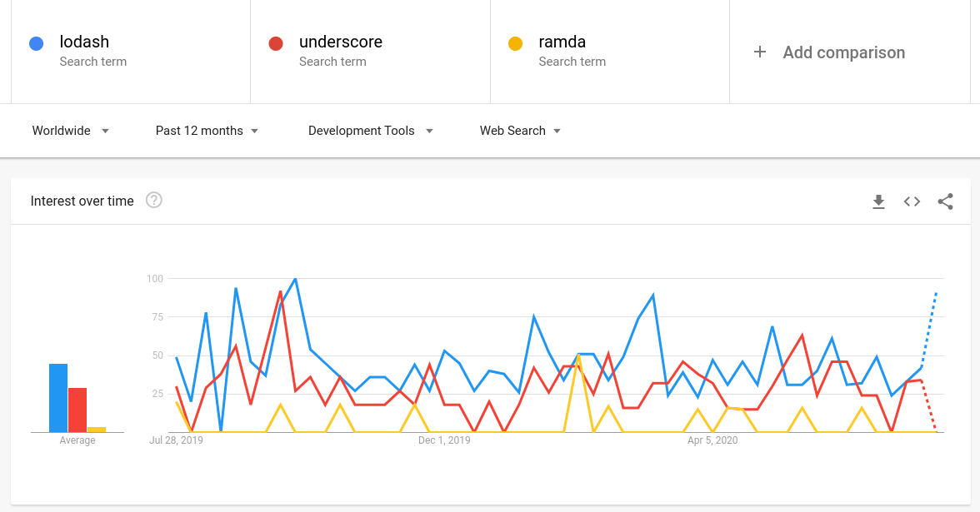This screenshot has height=512, width=980.
Task: Click the Apr 5, 2020 axis label
Action: pyautogui.click(x=712, y=440)
